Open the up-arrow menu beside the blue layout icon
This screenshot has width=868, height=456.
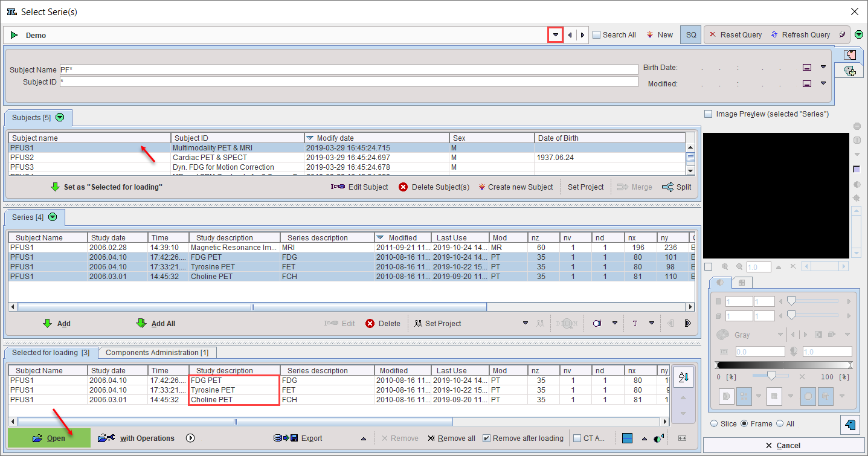(x=644, y=438)
